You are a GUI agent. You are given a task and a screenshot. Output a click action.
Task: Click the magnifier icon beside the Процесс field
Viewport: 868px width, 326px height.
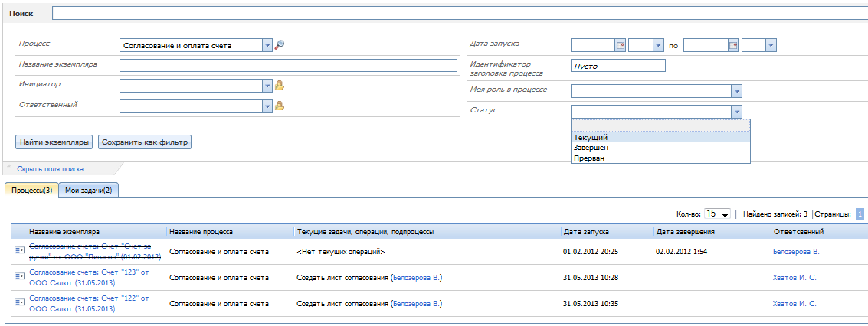pyautogui.click(x=280, y=45)
